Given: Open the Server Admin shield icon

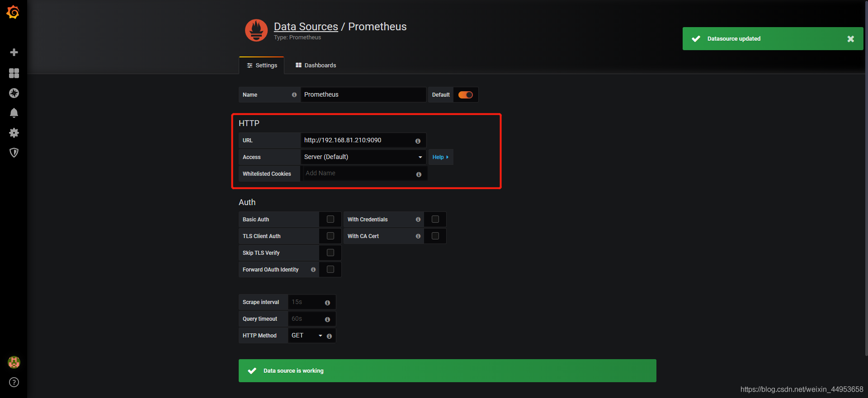Looking at the screenshot, I should point(14,153).
